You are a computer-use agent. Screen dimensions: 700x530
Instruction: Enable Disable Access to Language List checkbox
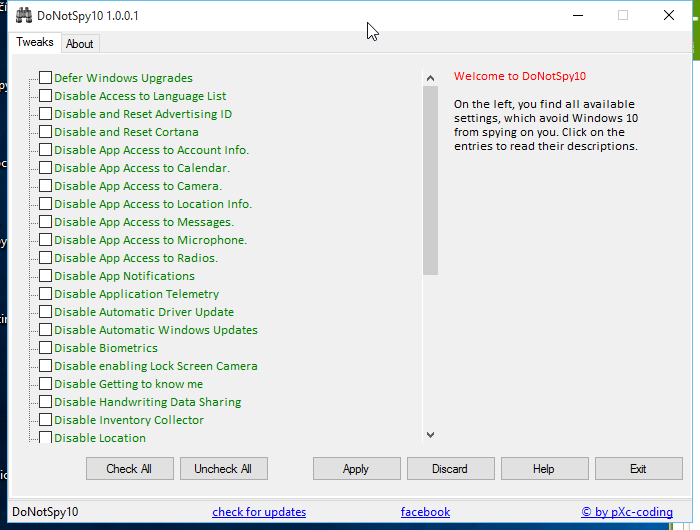(46, 96)
